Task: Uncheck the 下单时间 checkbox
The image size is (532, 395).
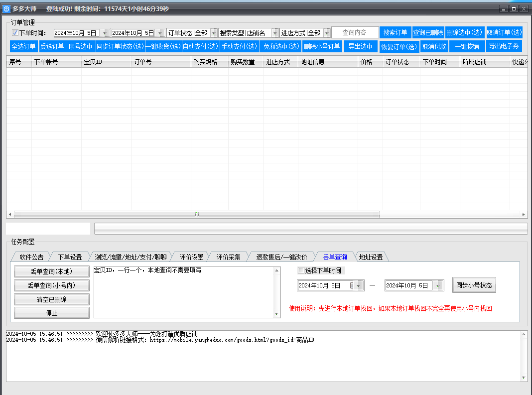Action: (x=15, y=33)
